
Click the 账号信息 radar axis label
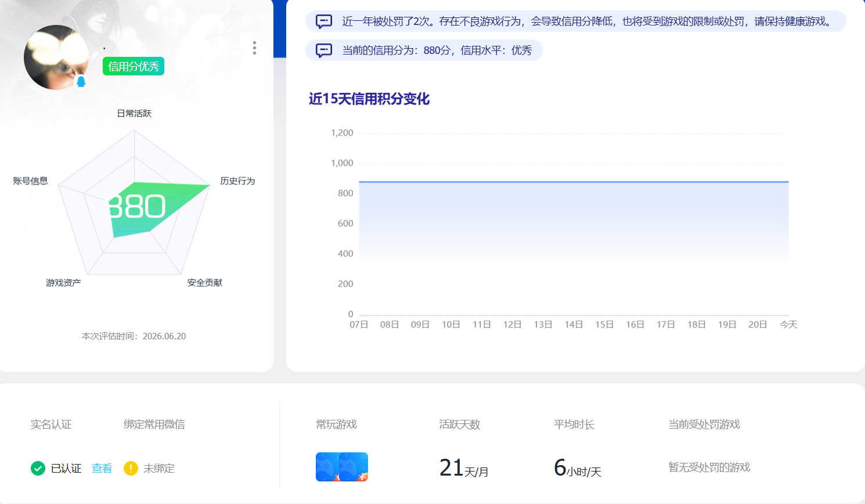(30, 181)
